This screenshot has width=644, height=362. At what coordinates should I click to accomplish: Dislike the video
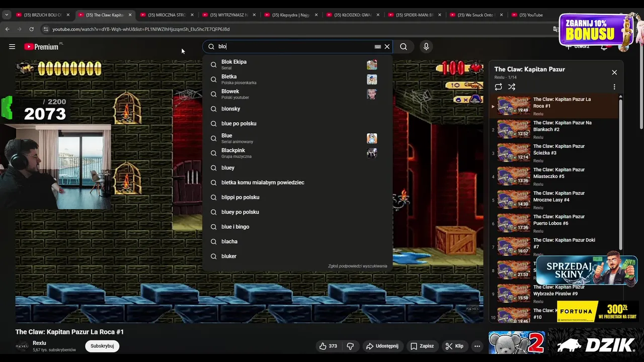click(350, 346)
